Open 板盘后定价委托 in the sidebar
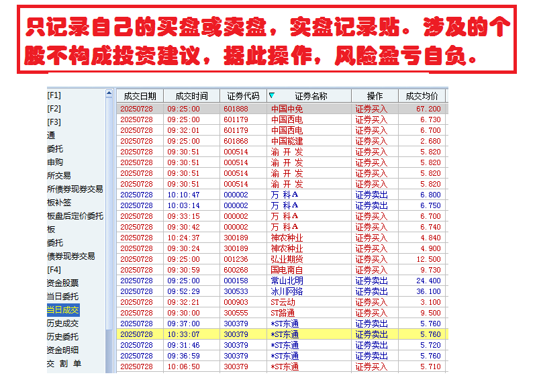The height and width of the screenshot is (392, 535). 75,216
